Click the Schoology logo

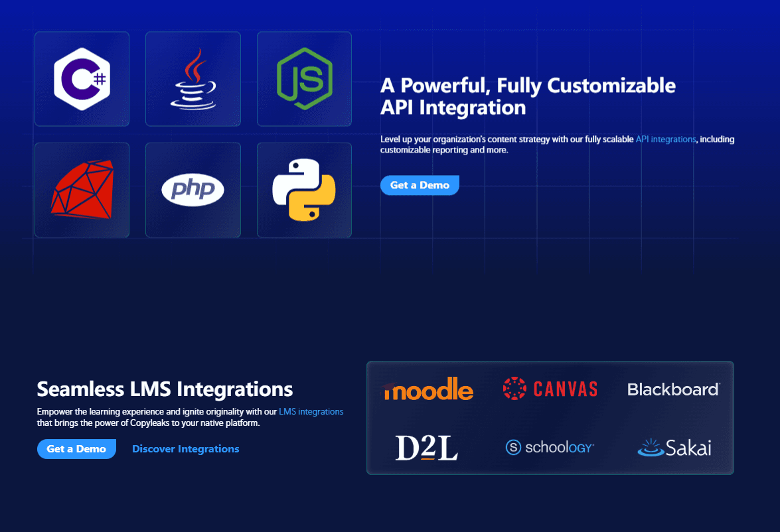[550, 448]
